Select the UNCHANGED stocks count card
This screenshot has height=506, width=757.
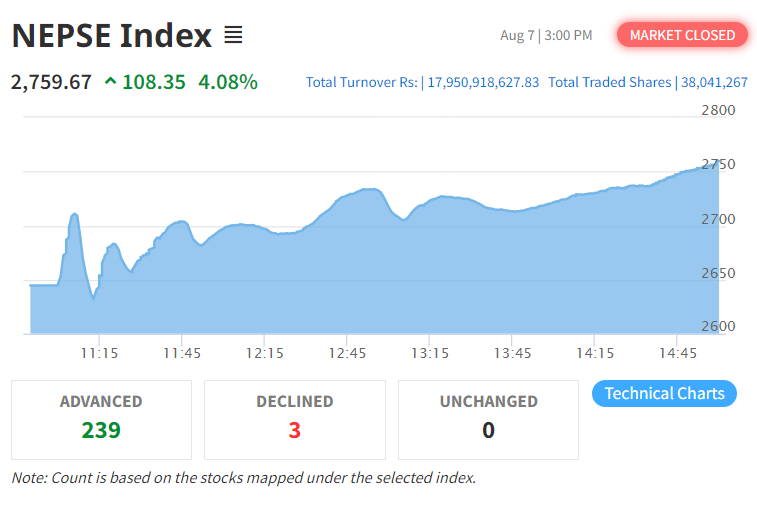click(x=488, y=419)
